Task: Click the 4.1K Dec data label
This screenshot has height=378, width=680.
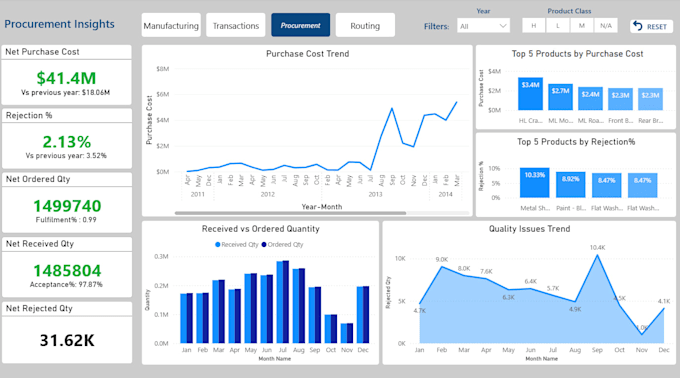Action: [664, 301]
